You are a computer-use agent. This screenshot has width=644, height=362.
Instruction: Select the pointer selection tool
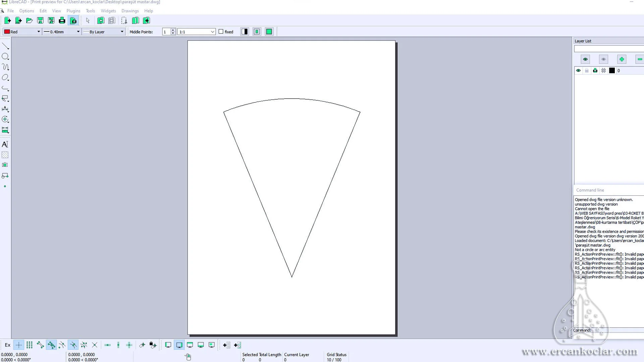tap(88, 21)
